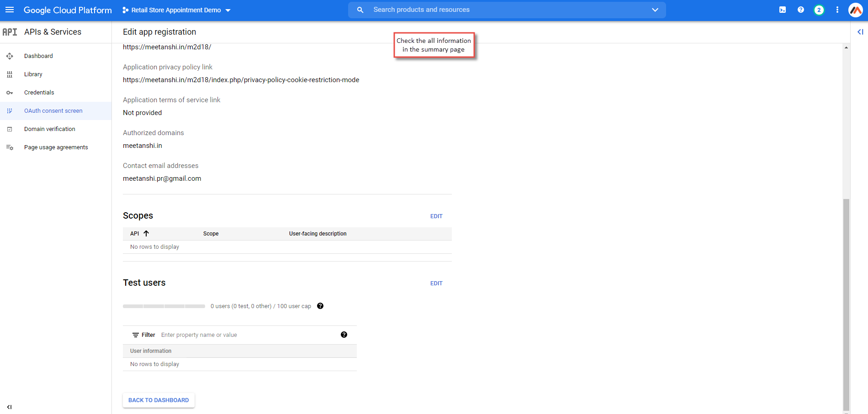This screenshot has width=868, height=414.
Task: Click EDIT next to Test users
Action: pyautogui.click(x=436, y=283)
